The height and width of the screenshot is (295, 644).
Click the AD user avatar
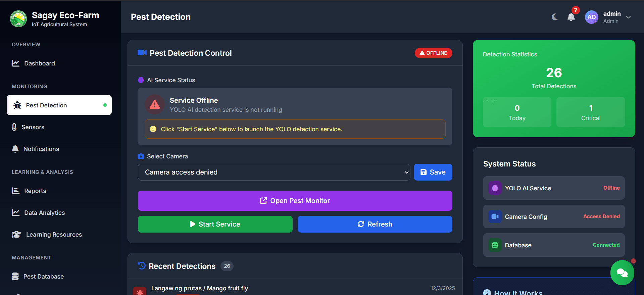click(591, 17)
